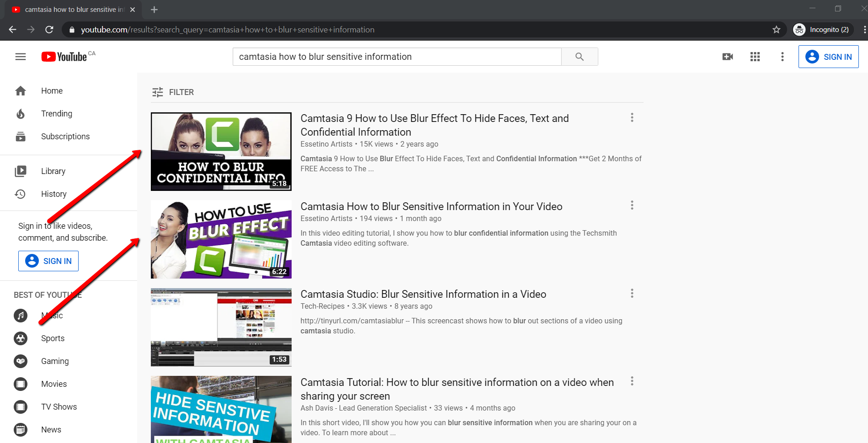Screen dimensions: 868x443
Task: Click the Sports icon in sidebar
Action: 21,338
